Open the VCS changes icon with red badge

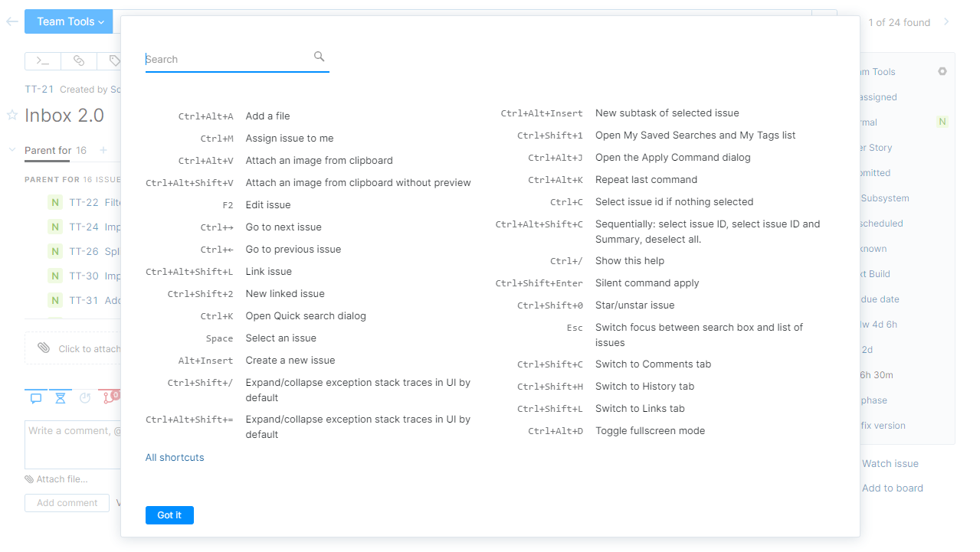click(x=108, y=397)
